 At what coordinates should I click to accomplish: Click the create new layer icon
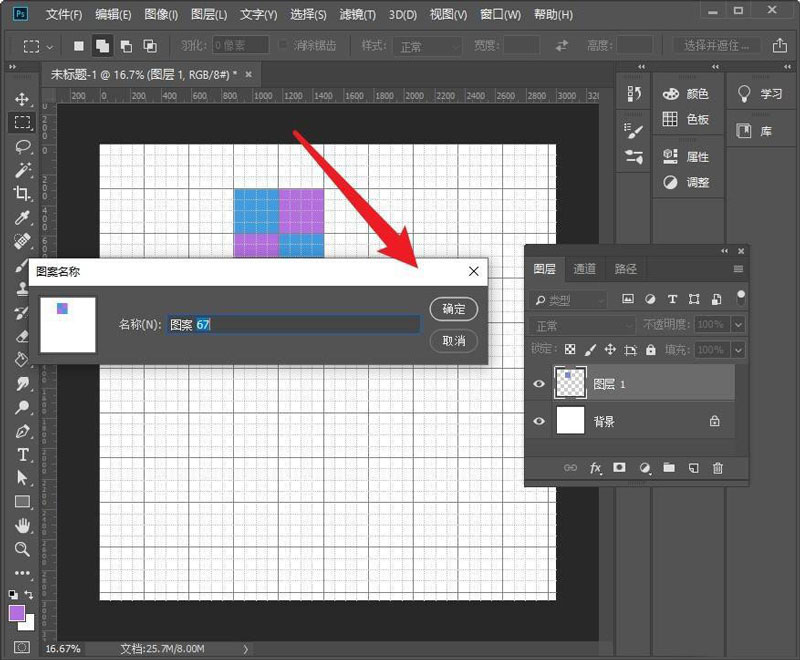(x=693, y=467)
